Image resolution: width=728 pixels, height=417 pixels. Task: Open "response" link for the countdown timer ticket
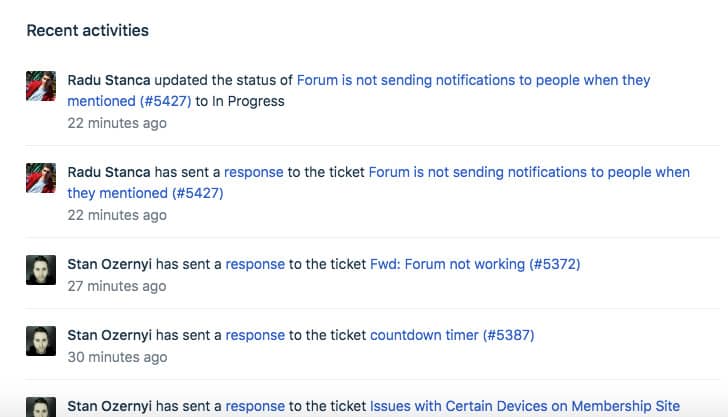(255, 335)
